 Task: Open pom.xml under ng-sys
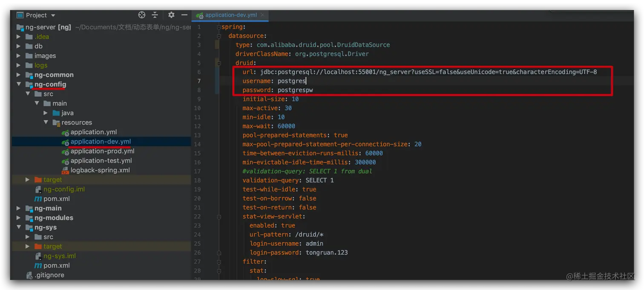pyautogui.click(x=57, y=265)
